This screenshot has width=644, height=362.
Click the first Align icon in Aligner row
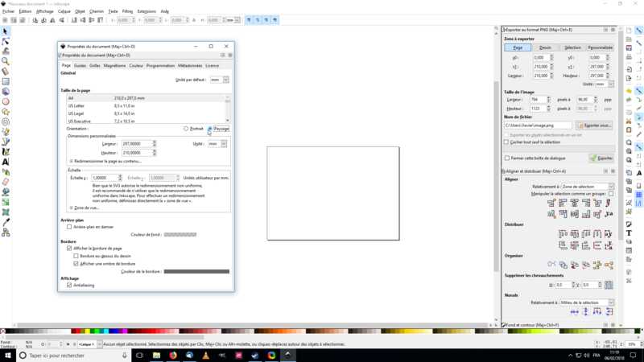[551, 203]
